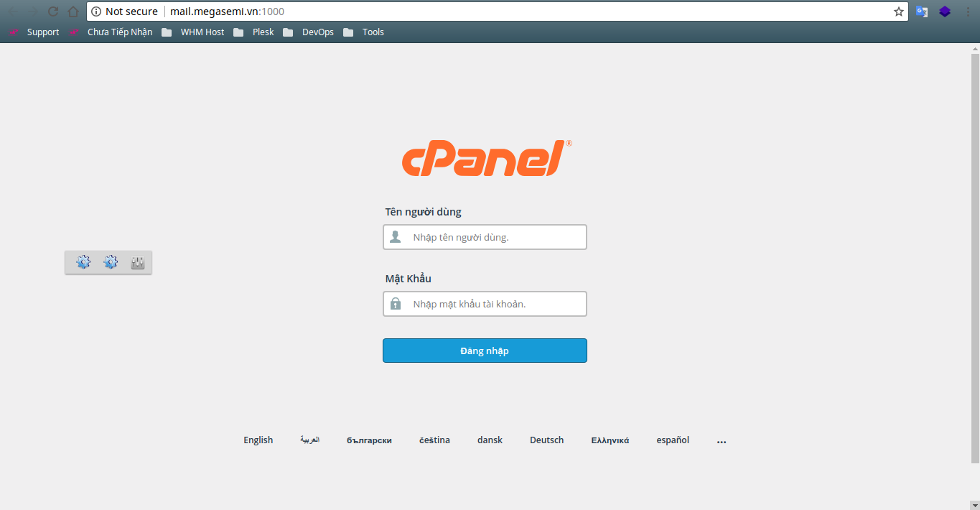Expand the Tools bookmark folder

click(x=363, y=32)
